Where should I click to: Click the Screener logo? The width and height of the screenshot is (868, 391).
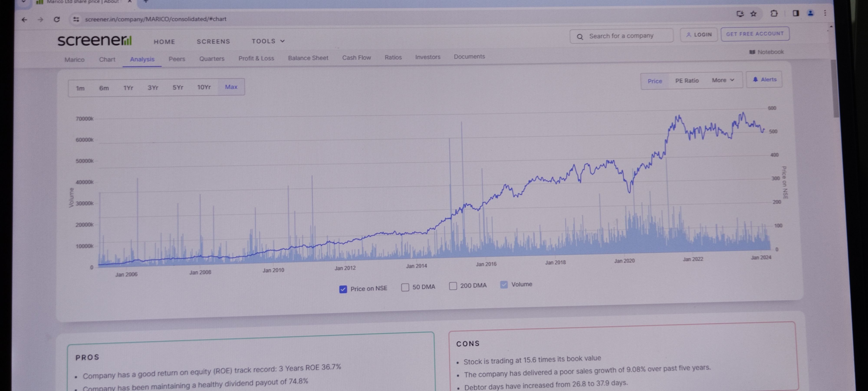95,40
